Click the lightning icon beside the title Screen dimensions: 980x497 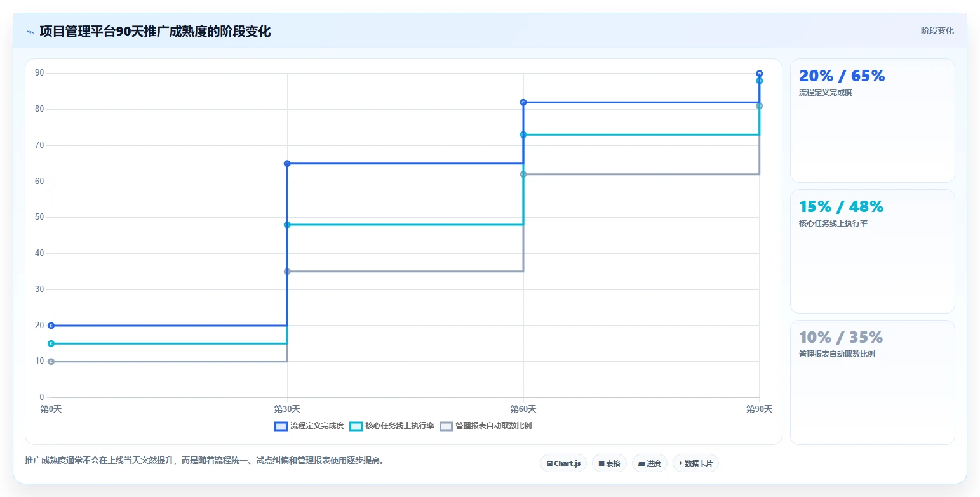(30, 32)
